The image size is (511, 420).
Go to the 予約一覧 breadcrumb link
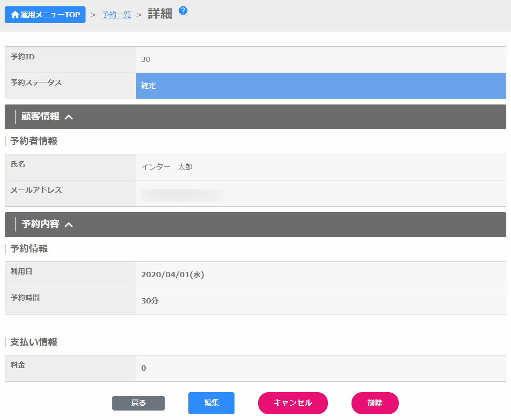click(116, 15)
